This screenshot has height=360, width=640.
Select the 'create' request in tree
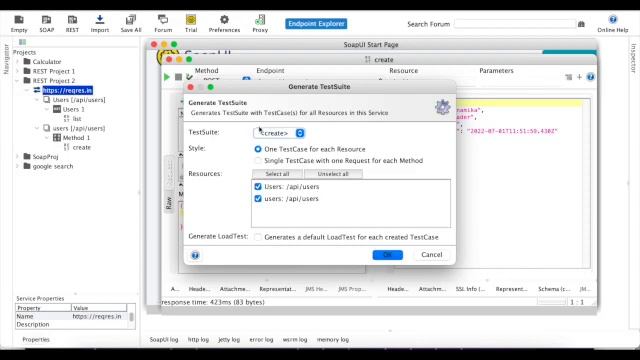point(82,147)
